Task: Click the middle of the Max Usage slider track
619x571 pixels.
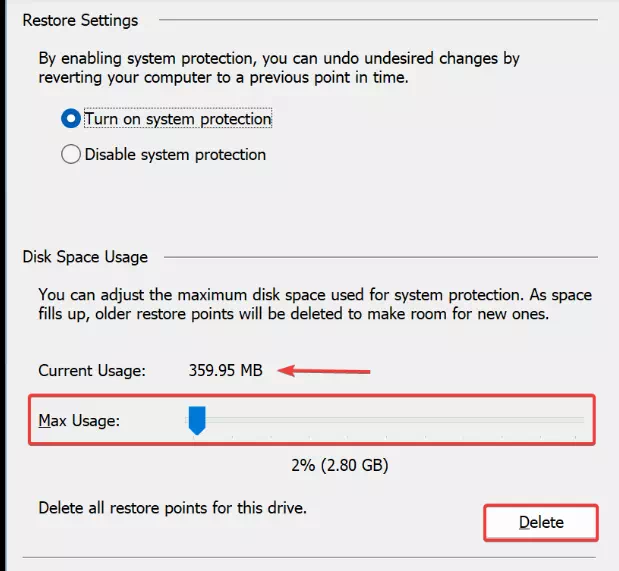Action: coord(385,420)
